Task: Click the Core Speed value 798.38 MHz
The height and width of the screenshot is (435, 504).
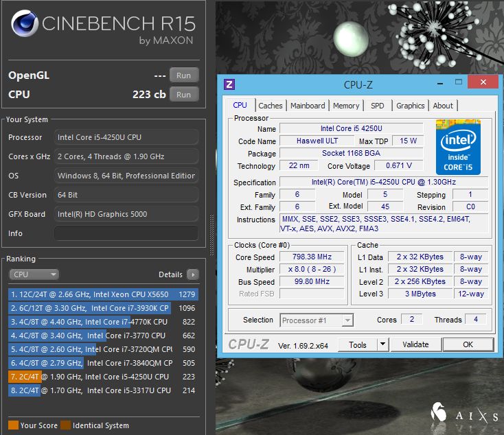Action: click(x=312, y=257)
